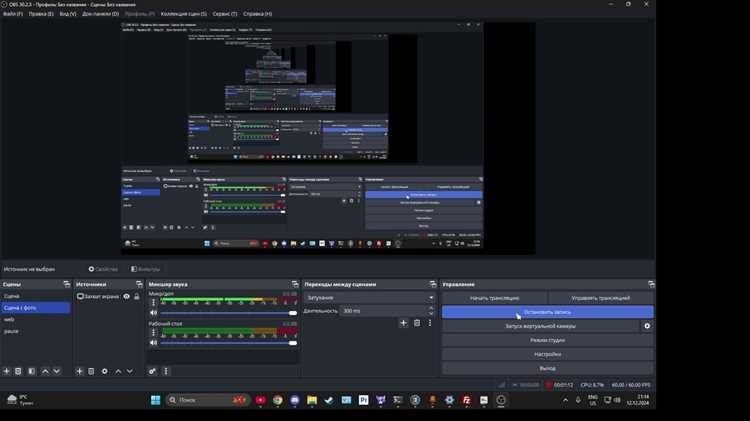
Task: Pop out the Управление dock panel
Action: click(x=651, y=284)
